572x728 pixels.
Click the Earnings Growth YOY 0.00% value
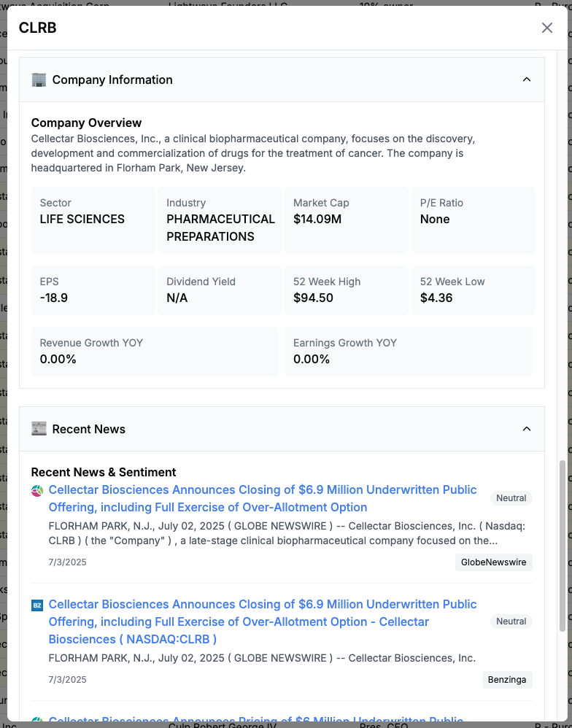click(312, 359)
